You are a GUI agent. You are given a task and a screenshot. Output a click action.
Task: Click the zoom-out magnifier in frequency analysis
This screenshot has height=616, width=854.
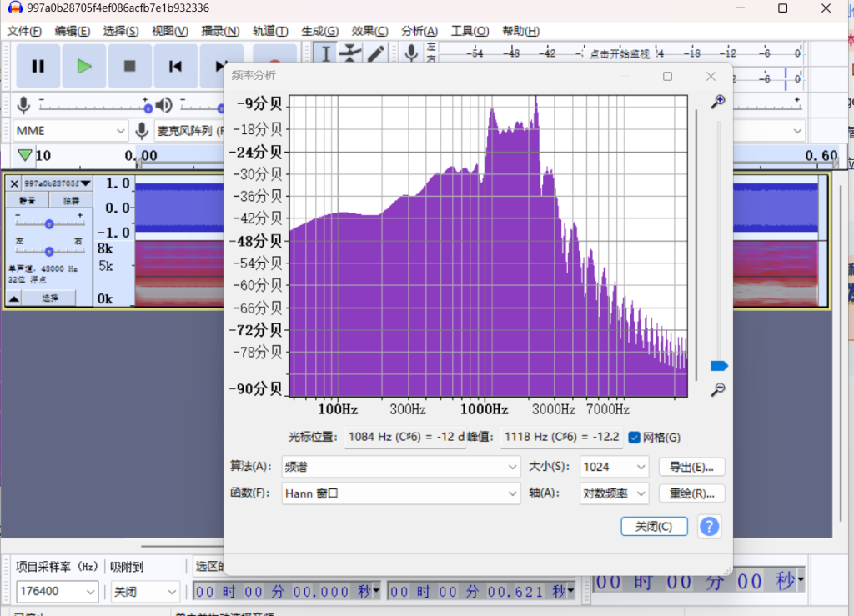coord(717,389)
